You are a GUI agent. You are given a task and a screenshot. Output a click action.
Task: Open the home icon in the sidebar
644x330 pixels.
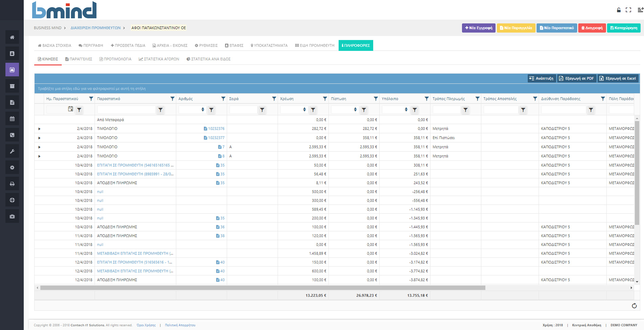tap(12, 37)
